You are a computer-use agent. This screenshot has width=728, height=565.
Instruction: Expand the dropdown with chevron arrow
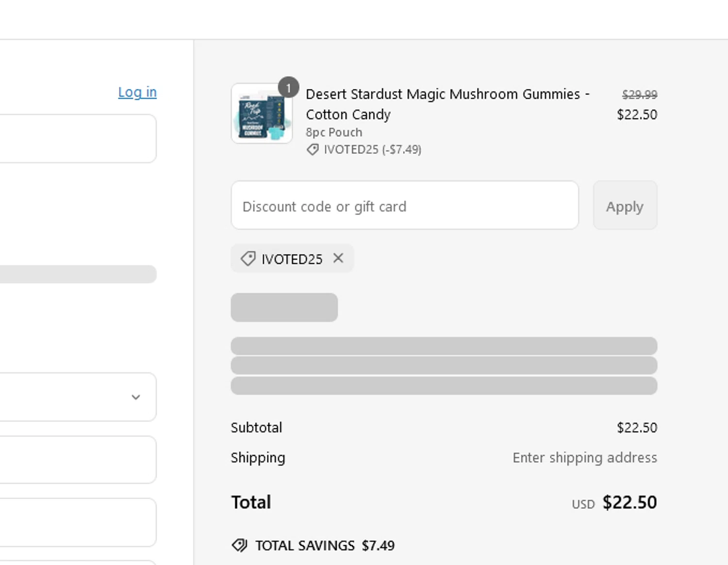point(135,397)
